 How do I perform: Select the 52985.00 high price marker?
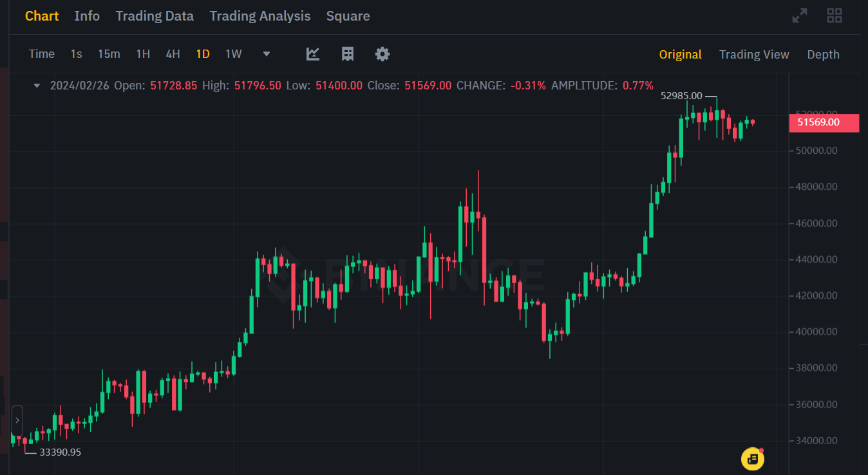(683, 95)
